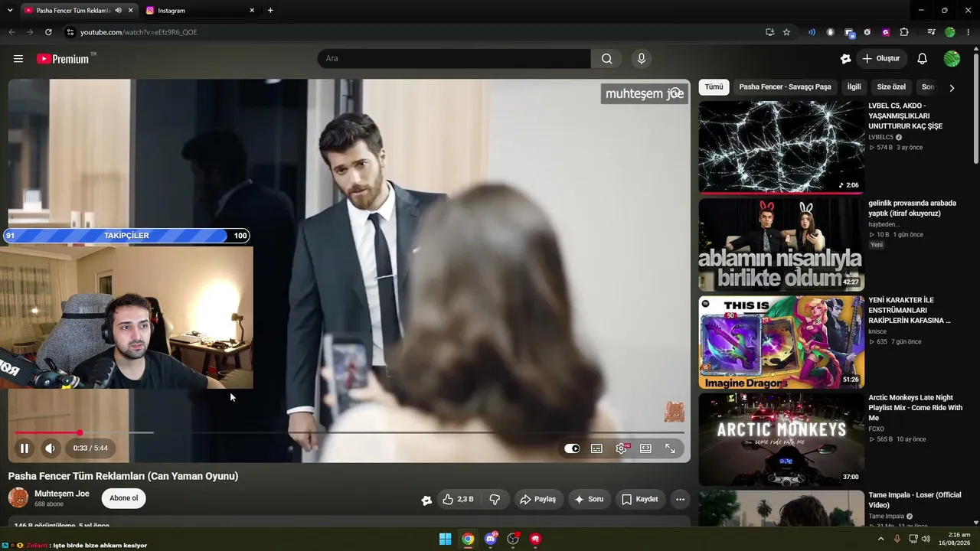Open the Imagine Dragons gameplay thumbnail

pyautogui.click(x=781, y=342)
